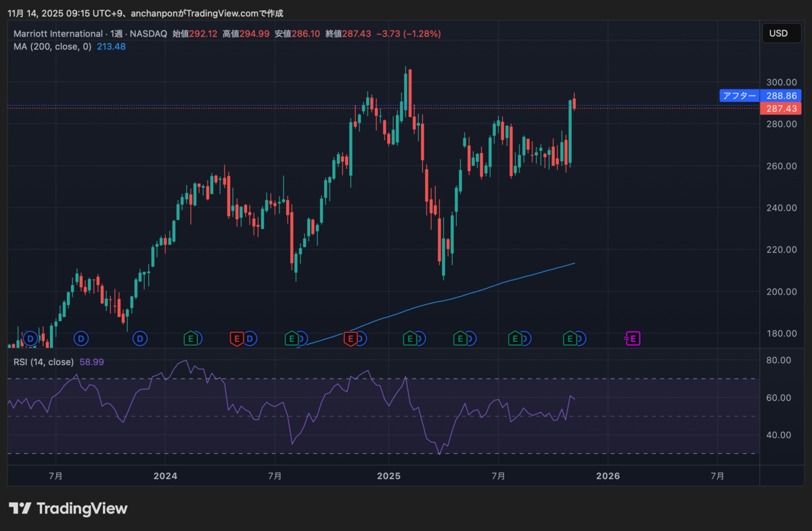Click the RSI value 58.99
Screen dimensions: 812x531
pos(92,362)
